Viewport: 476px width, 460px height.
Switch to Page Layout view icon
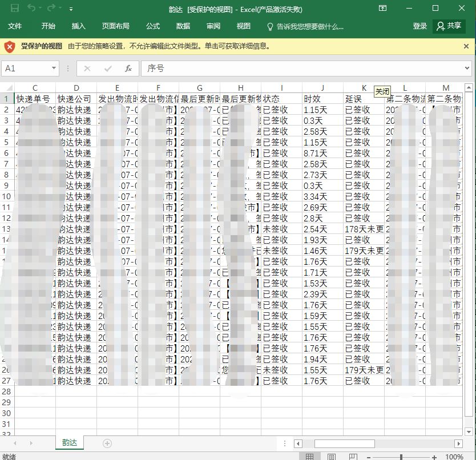pyautogui.click(x=332, y=457)
